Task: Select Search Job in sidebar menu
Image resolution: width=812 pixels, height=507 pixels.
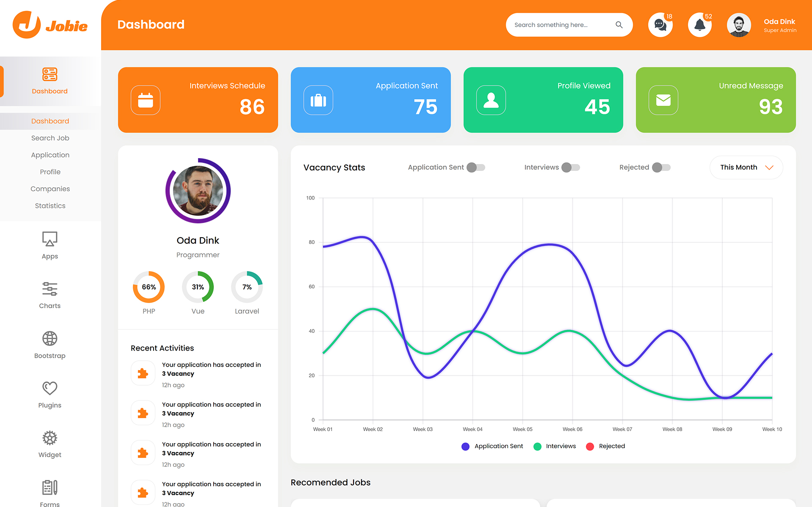Action: (x=50, y=138)
